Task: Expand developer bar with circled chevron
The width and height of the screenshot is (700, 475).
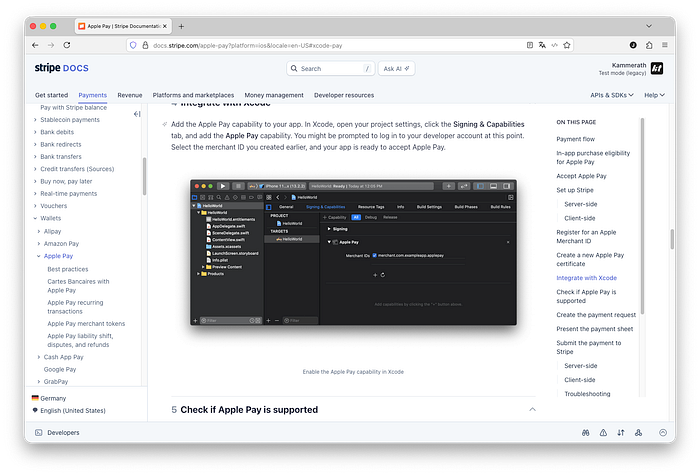Action: point(663,433)
